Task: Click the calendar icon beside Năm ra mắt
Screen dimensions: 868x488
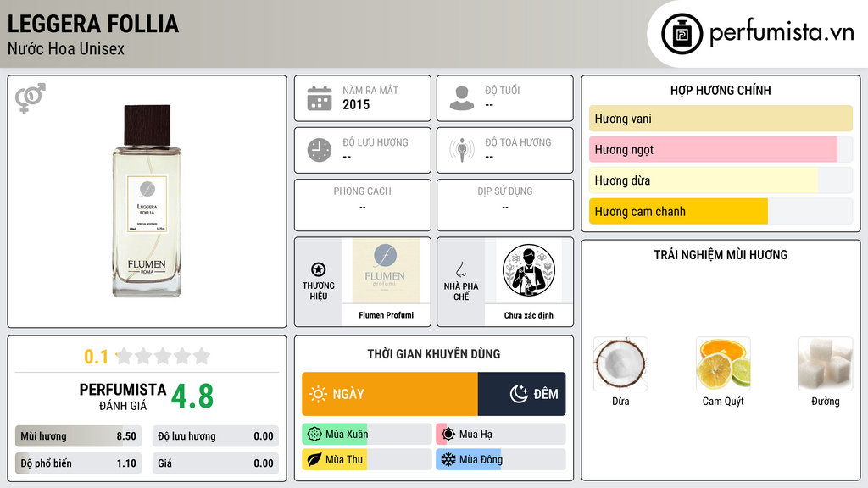Action: pos(320,98)
